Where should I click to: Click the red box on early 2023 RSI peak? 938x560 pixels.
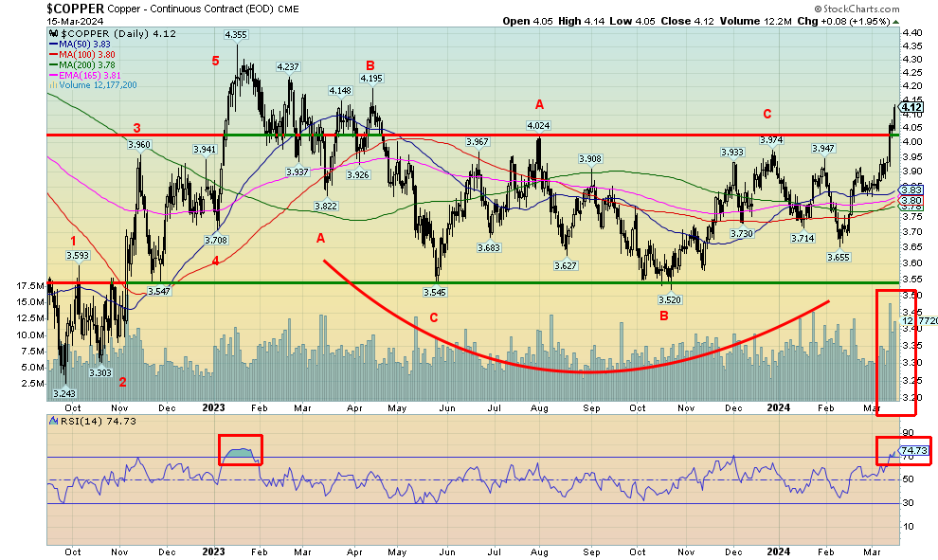pyautogui.click(x=240, y=450)
